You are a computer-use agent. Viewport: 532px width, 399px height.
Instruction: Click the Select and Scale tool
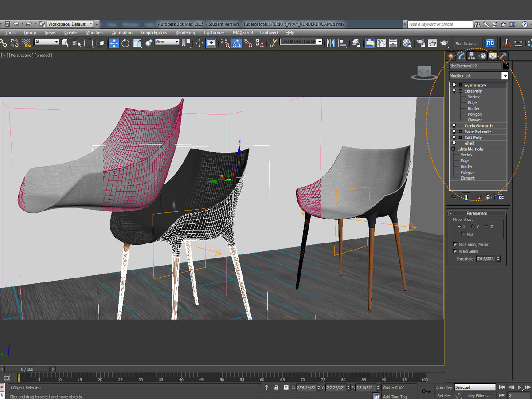point(137,43)
